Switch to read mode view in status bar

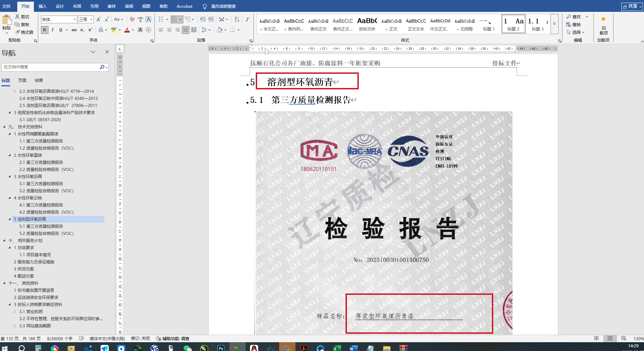tap(597, 338)
